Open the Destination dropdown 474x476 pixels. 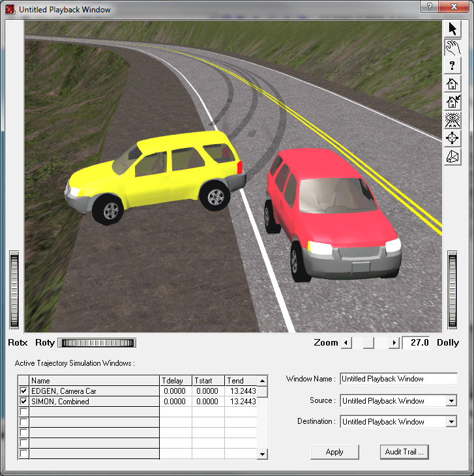[451, 422]
